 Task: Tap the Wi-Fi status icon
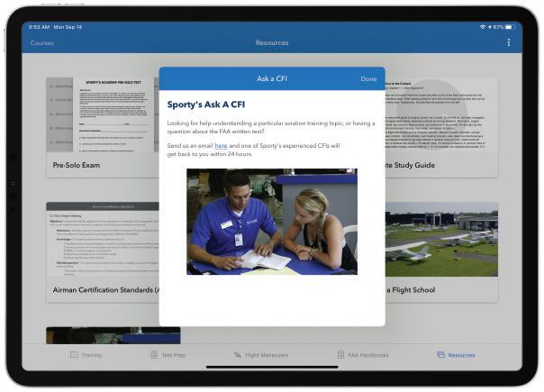tap(482, 27)
